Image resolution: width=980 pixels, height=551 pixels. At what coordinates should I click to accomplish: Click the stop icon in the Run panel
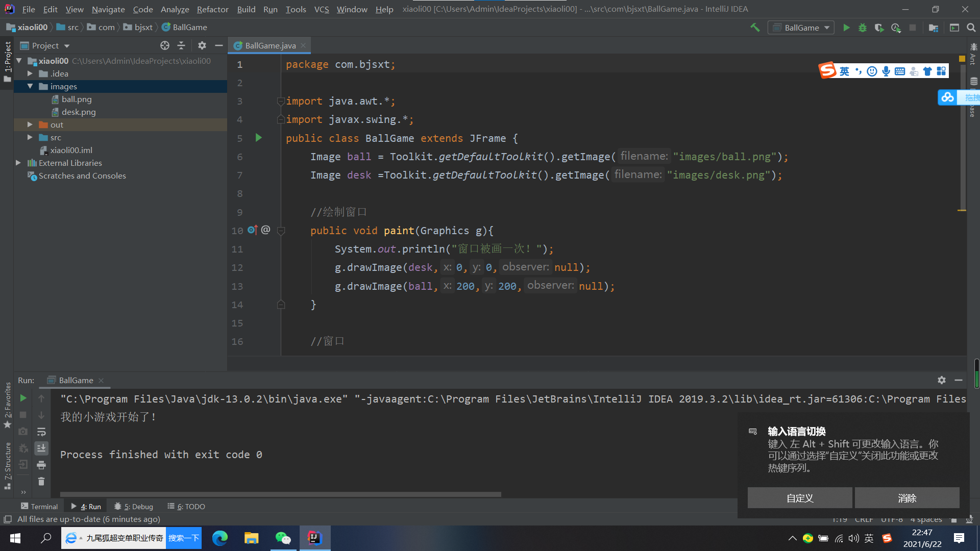click(23, 415)
